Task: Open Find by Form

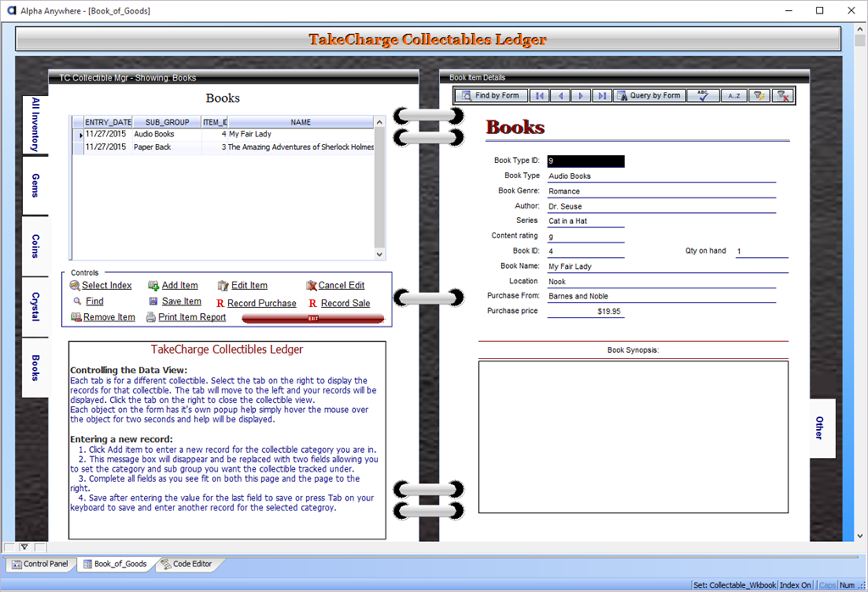Action: coord(491,96)
